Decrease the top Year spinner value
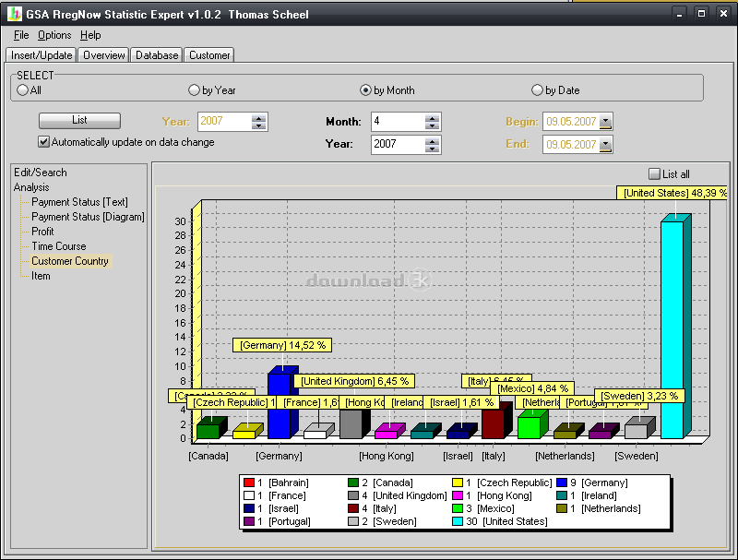Image resolution: width=738 pixels, height=560 pixels. coord(258,125)
